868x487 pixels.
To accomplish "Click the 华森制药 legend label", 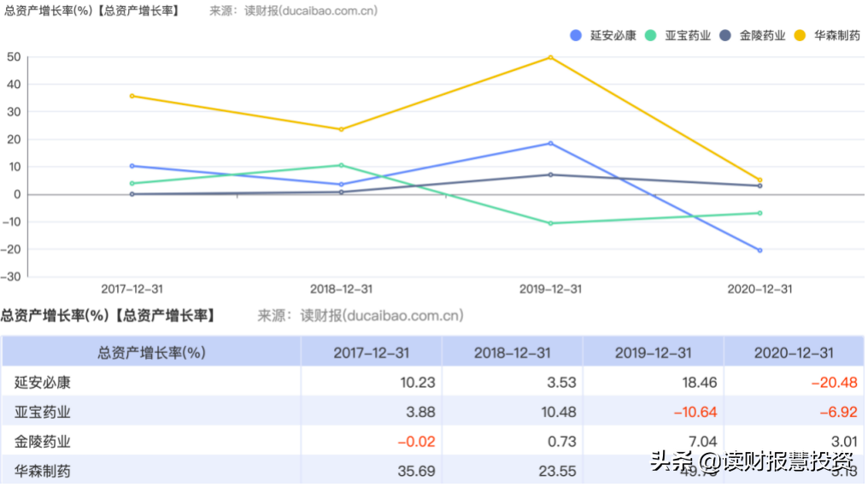I will tap(837, 35).
